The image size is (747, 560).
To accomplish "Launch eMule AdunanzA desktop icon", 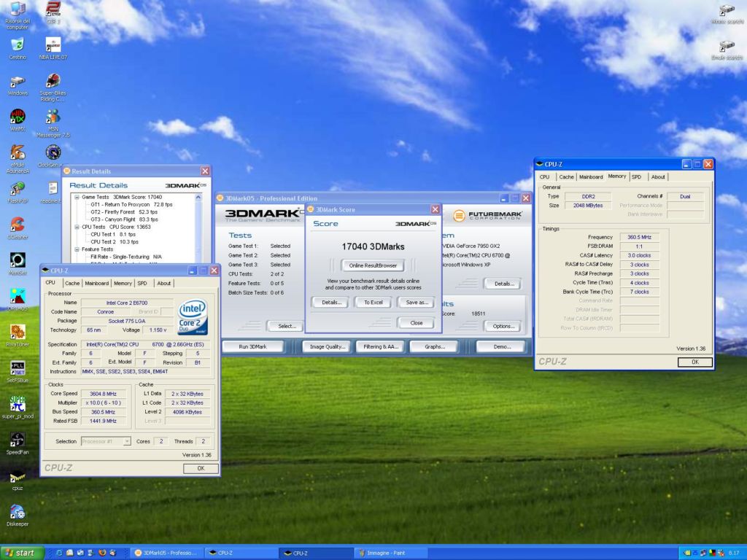I will coord(18,159).
